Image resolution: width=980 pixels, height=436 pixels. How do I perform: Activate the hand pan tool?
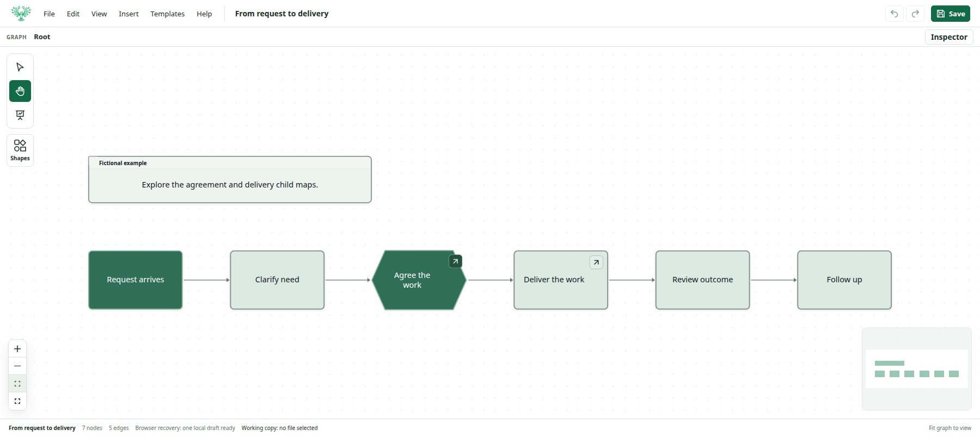[x=20, y=91]
